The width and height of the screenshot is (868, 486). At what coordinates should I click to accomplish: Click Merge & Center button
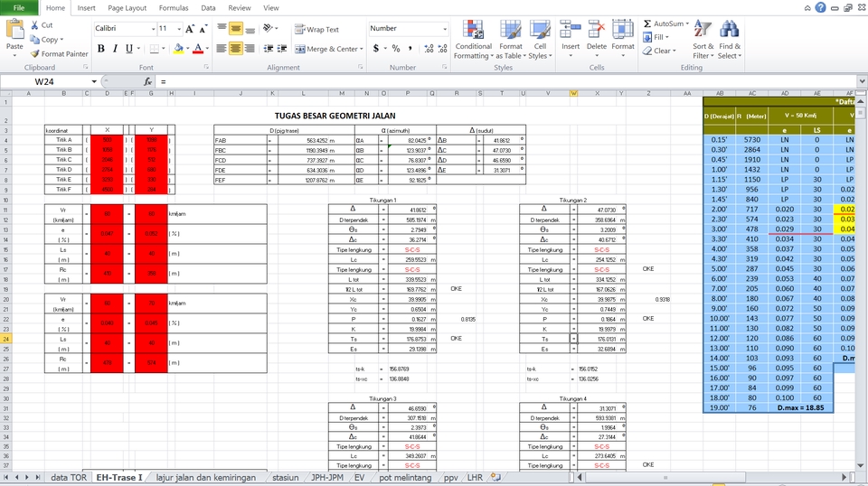326,49
